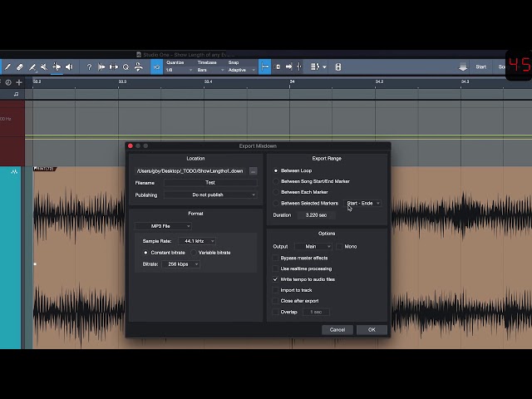This screenshot has height=399, width=532.
Task: Open the Start button in top toolbar
Action: pyautogui.click(x=480, y=66)
